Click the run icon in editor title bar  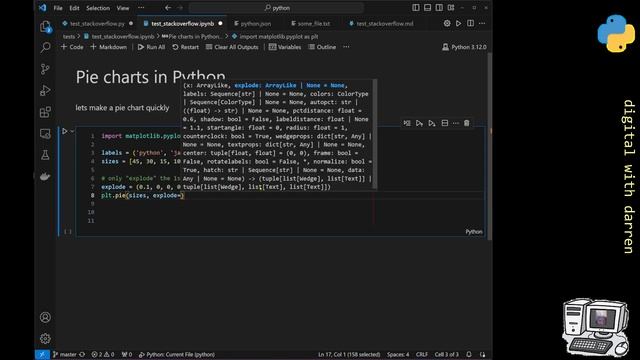[x=459, y=24]
